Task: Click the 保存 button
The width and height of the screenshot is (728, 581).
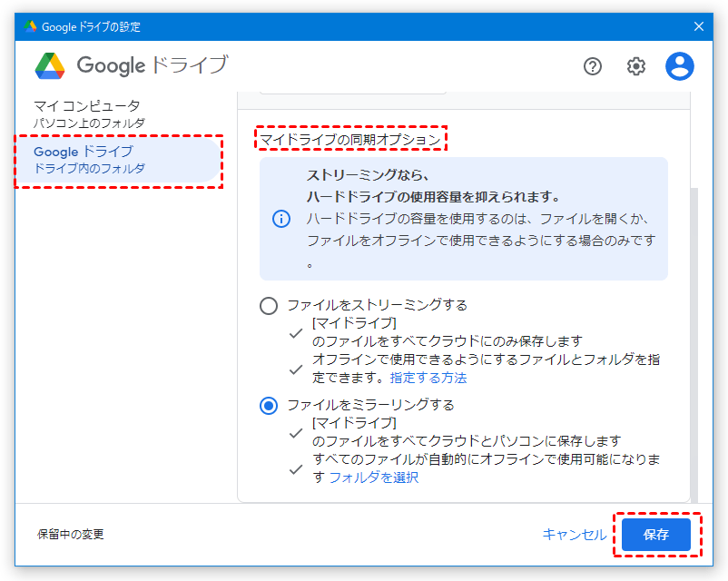Action: (x=656, y=535)
